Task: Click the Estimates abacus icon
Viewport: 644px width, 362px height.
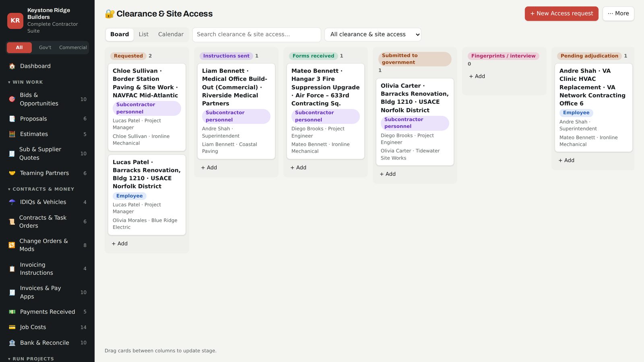Action: [x=12, y=134]
